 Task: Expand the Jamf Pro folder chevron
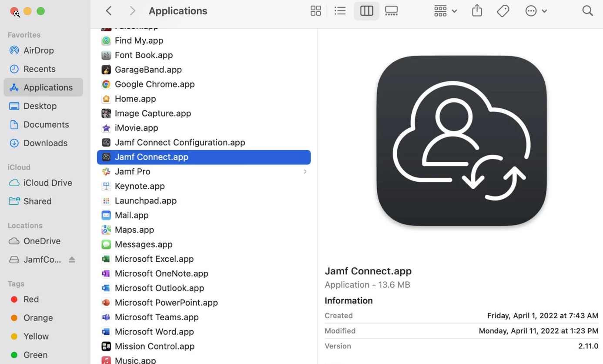pyautogui.click(x=305, y=172)
